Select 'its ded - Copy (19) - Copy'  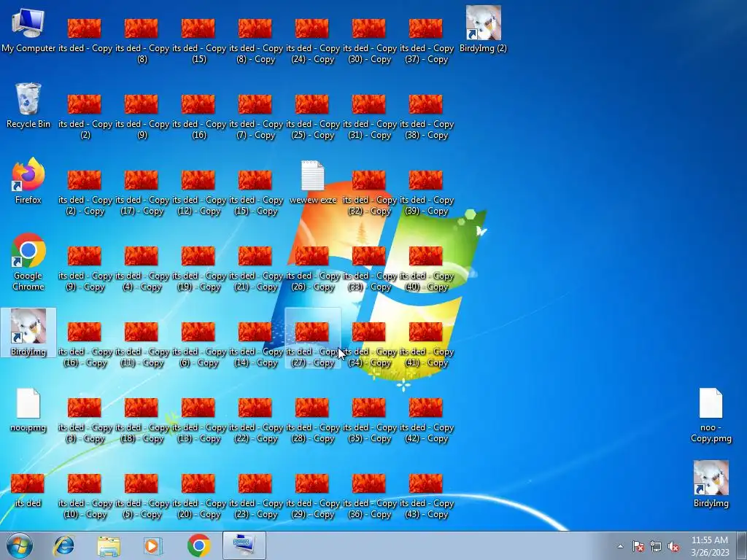pos(198,268)
